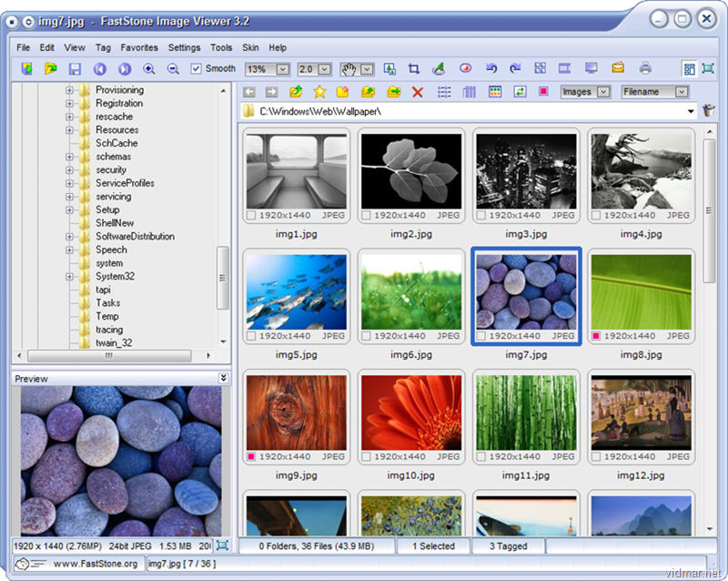Expand the System32 folder tree node

69,276
